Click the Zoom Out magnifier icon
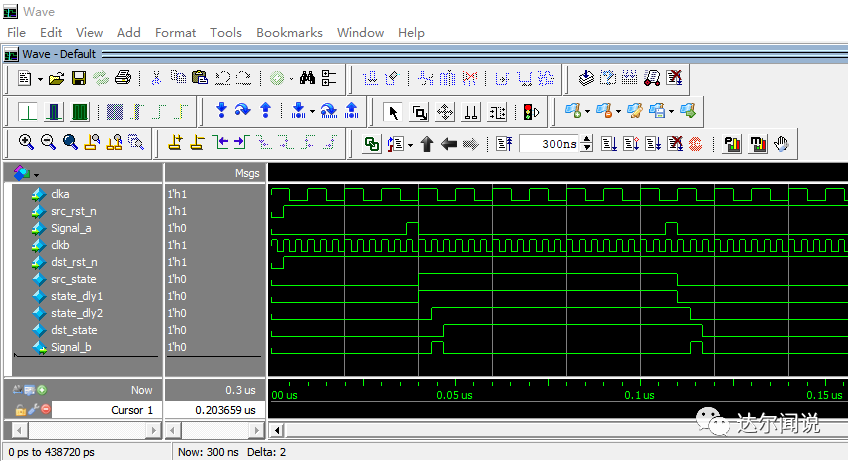Viewport: 848px width, 461px height. (48, 143)
